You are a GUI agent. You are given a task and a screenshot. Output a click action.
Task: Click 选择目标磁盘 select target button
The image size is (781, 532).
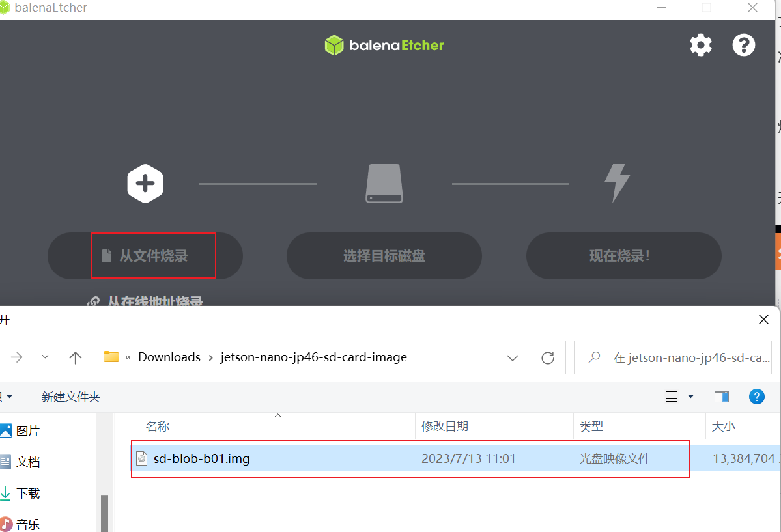(384, 255)
